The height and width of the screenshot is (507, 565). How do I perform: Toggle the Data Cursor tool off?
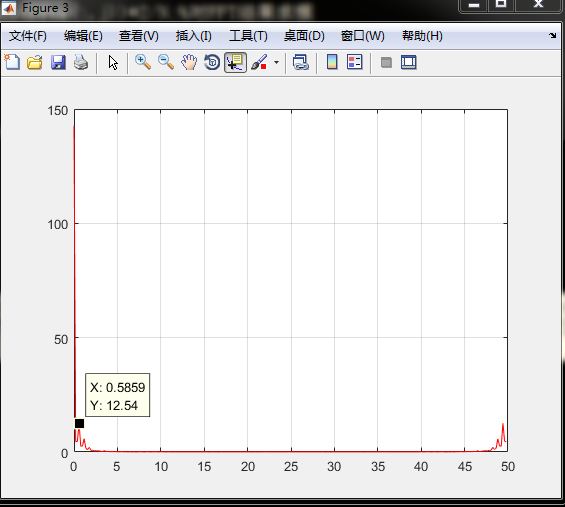point(235,62)
